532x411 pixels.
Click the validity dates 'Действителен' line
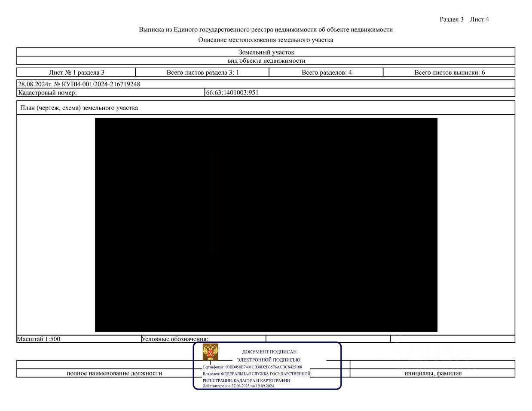pos(238,386)
